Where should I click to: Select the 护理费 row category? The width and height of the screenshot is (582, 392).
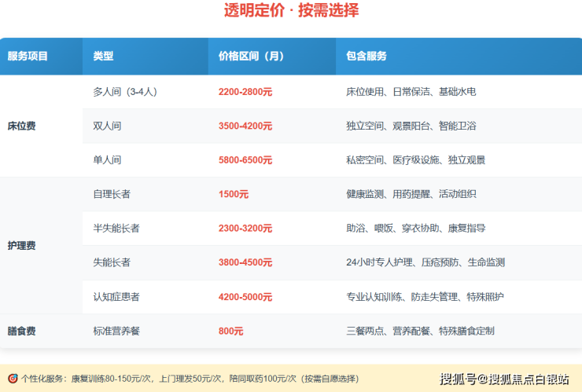pos(21,246)
